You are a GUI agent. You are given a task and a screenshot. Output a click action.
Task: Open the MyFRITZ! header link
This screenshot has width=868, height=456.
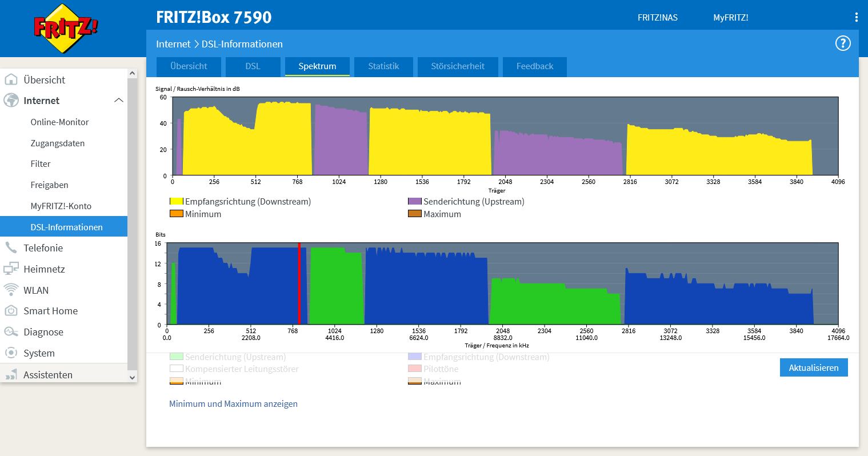coord(730,18)
